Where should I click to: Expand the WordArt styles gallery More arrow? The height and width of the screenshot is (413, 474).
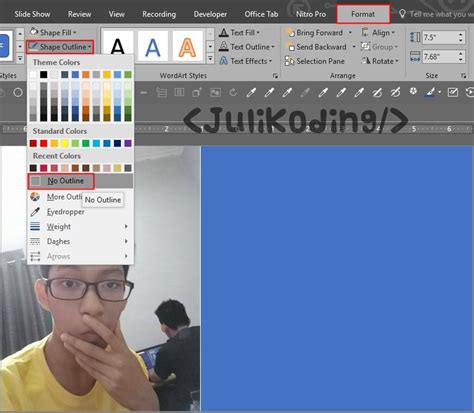(x=210, y=59)
